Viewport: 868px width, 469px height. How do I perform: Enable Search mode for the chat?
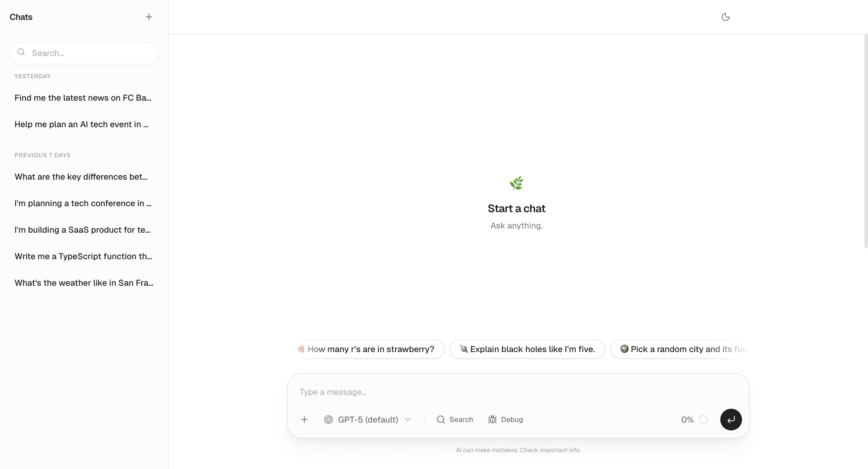455,420
